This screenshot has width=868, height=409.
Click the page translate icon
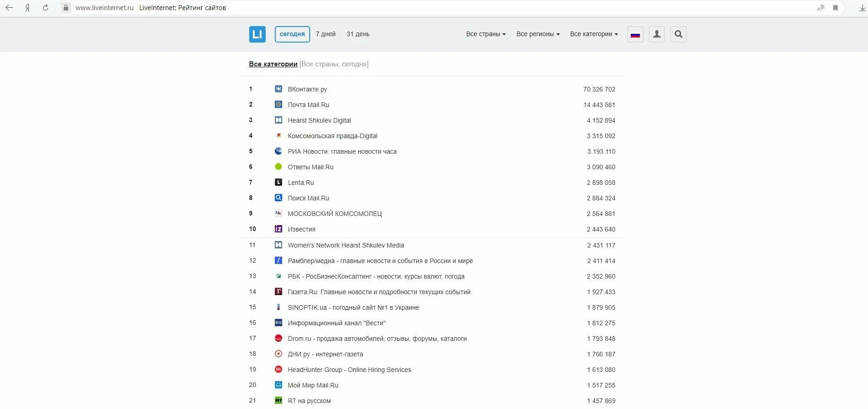(x=820, y=8)
